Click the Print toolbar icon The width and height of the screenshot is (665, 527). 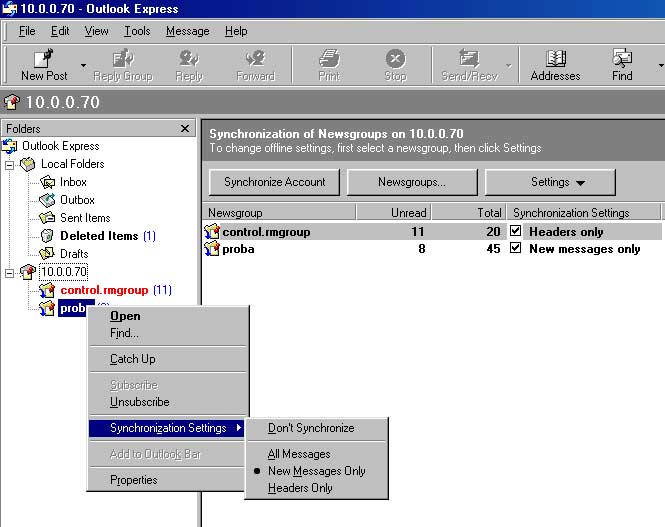(329, 59)
